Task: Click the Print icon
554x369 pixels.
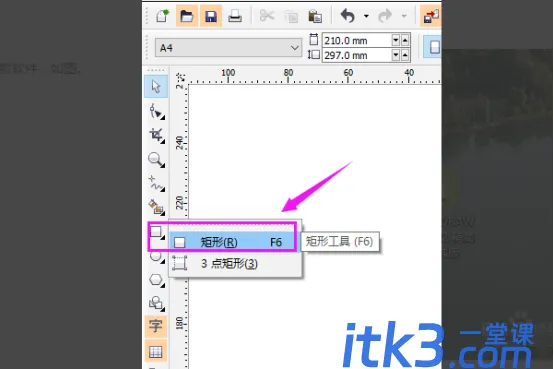Action: click(235, 16)
